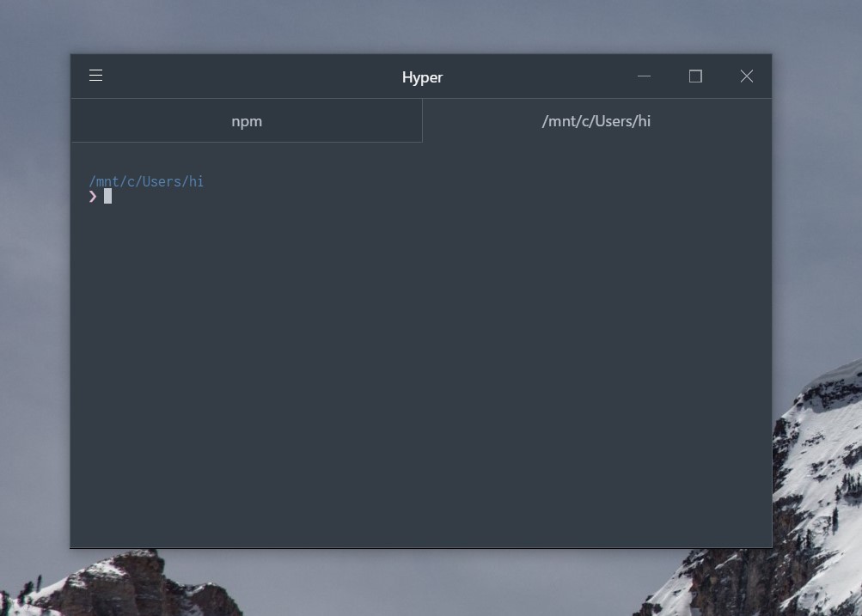Maximize the Hyper terminal window
The image size is (862, 616).
point(695,76)
